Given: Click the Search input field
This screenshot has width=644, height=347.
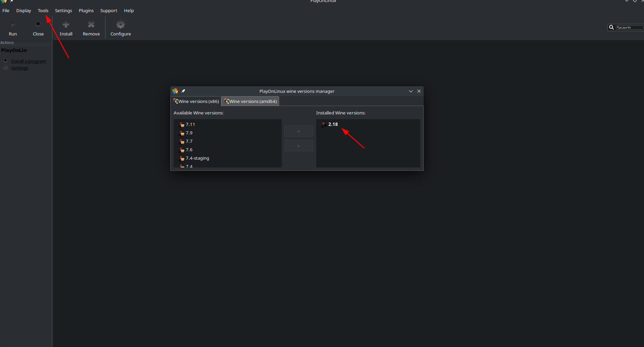Looking at the screenshot, I should [629, 27].
